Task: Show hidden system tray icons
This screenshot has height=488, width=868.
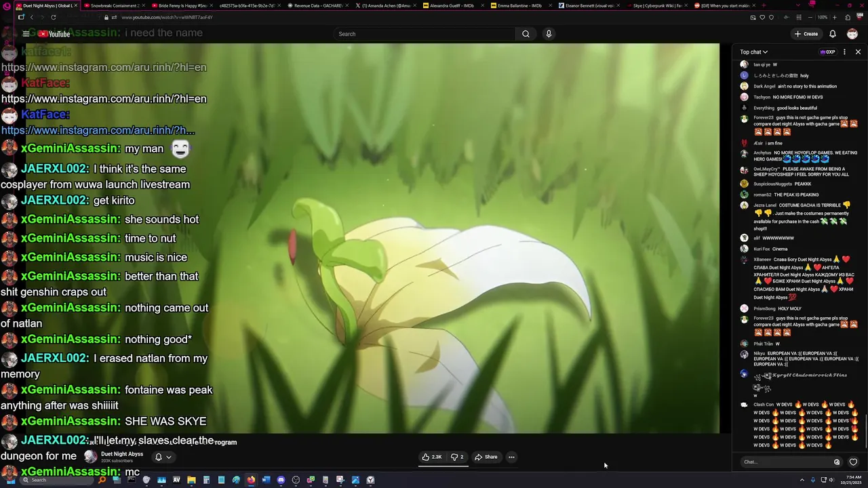Action: point(802,480)
